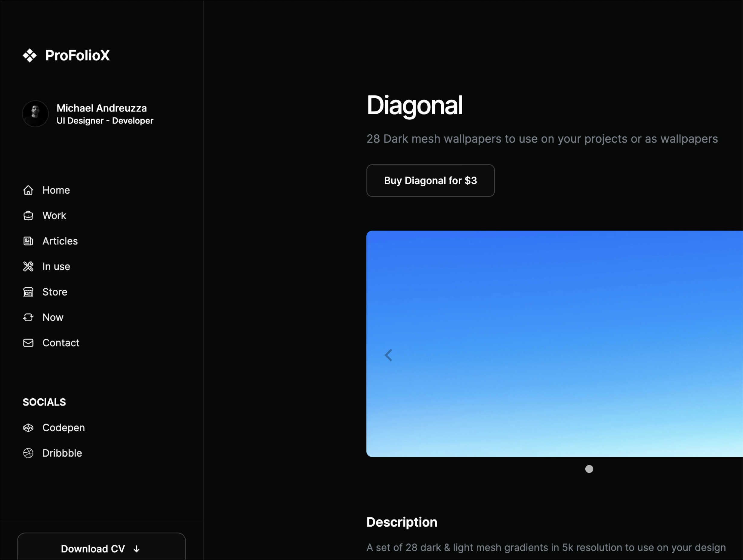Click the Store shop icon
743x560 pixels.
[x=28, y=292]
